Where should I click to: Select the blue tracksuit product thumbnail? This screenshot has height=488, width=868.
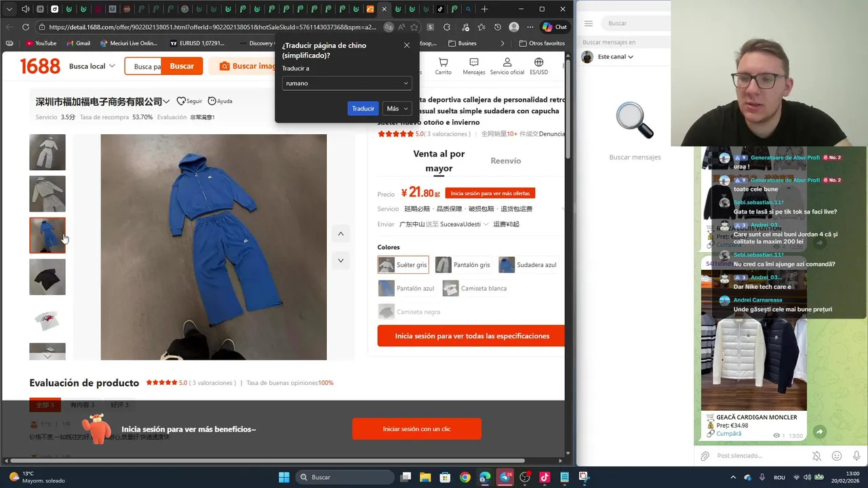point(47,235)
